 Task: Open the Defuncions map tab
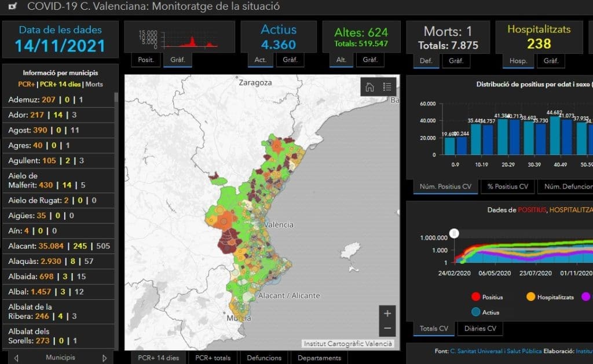click(264, 358)
